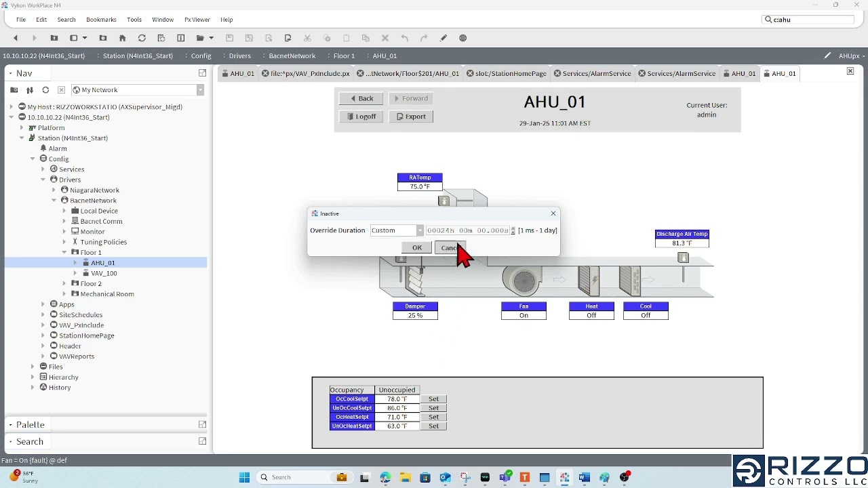Expand the Platform tree node
Image resolution: width=868 pixels, height=488 pixels.
[22, 127]
